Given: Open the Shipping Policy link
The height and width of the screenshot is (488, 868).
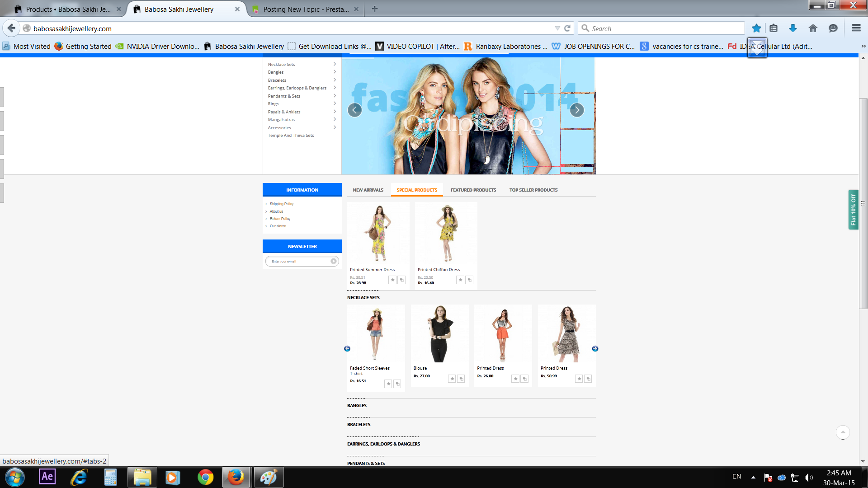Looking at the screenshot, I should [x=282, y=204].
